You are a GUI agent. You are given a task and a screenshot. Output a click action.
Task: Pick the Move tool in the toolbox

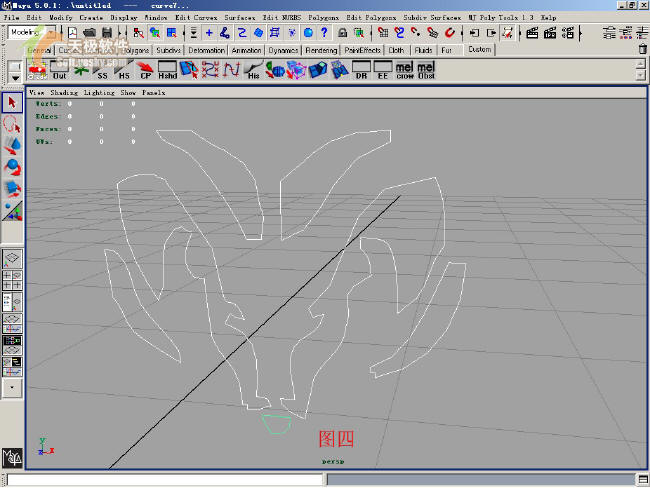(12, 146)
